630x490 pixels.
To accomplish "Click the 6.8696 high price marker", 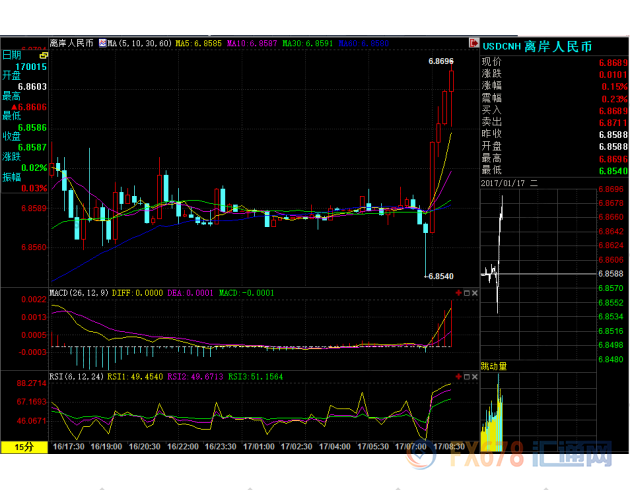I will pos(441,61).
